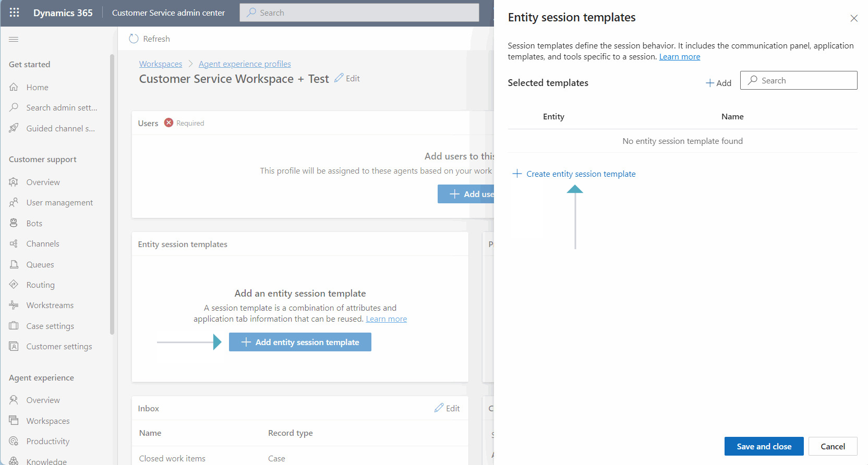The image size is (868, 465).
Task: Collapse the left navigation hamburger menu
Action: pos(14,39)
